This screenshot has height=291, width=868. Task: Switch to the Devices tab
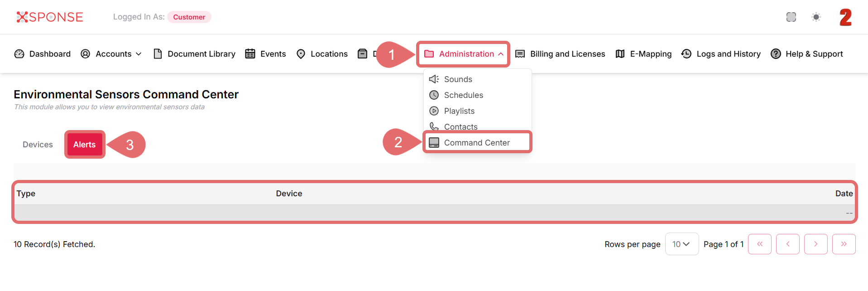coord(38,145)
